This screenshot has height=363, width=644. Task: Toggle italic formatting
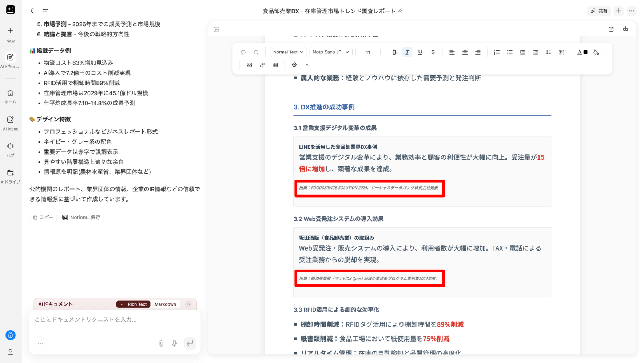[x=407, y=52]
